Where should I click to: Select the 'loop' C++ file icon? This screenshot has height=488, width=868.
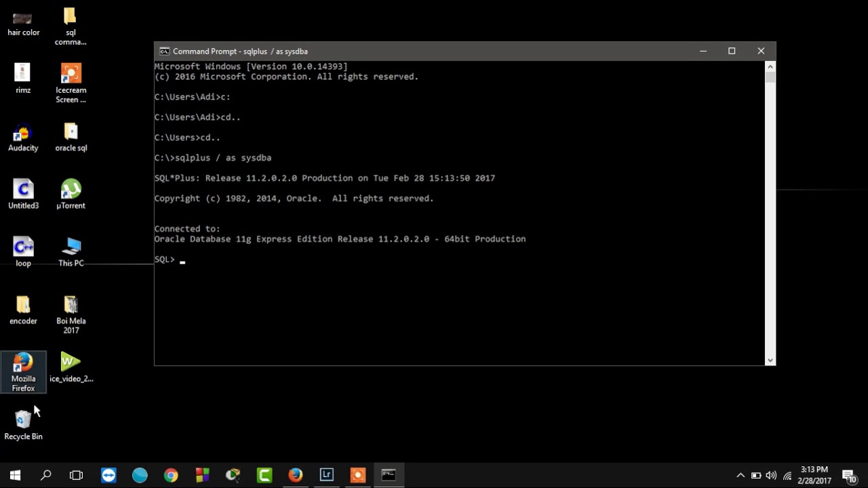coord(23,252)
